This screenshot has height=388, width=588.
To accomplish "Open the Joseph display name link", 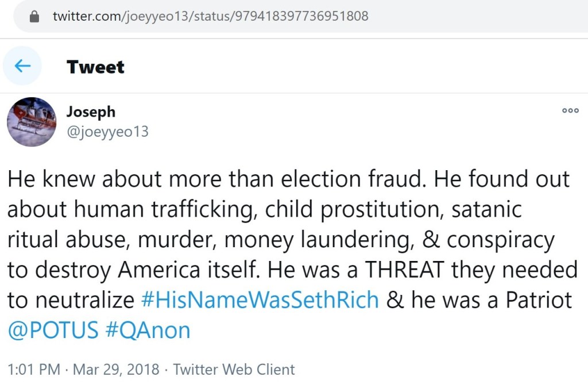I will tap(91, 112).
